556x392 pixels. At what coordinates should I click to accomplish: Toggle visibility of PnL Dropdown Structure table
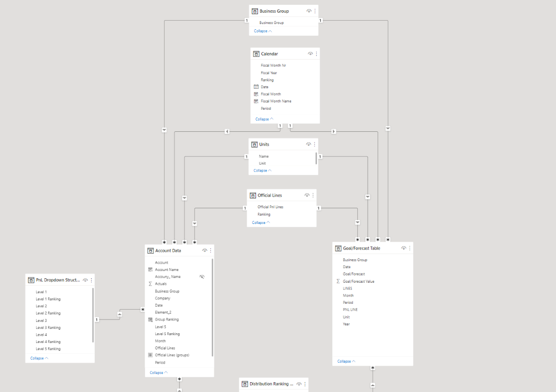(85, 280)
